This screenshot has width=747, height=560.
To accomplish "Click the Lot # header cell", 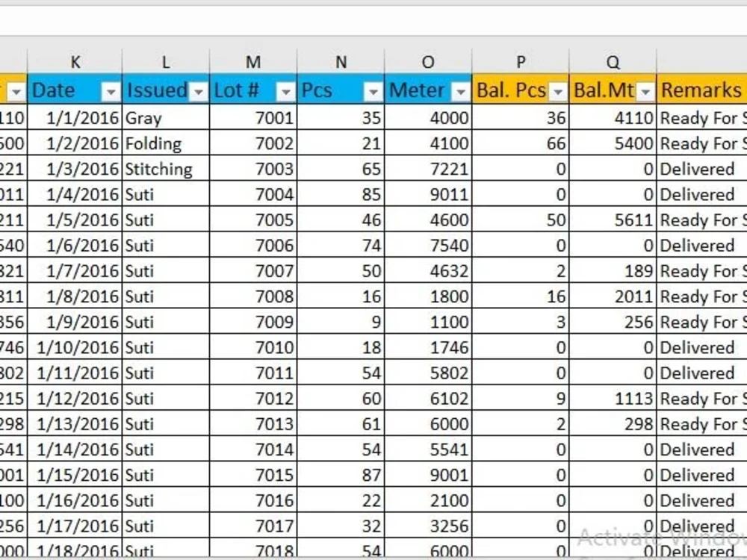I will click(253, 90).
